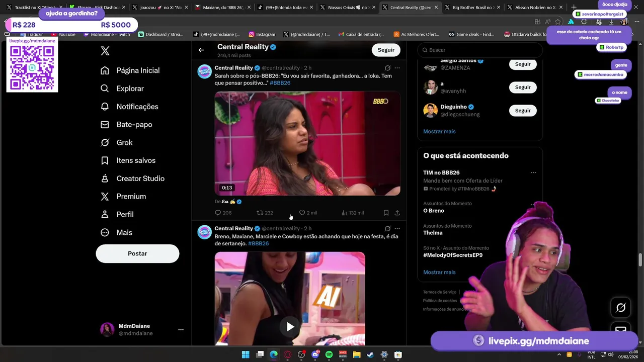This screenshot has height=362, width=644.
Task: Open Creator Studio
Action: 132,178
